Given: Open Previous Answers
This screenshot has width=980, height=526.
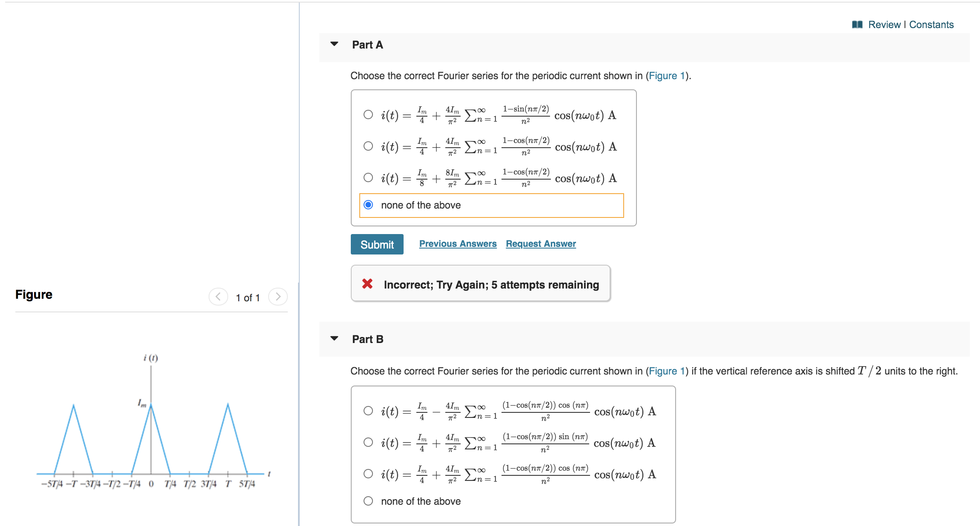Looking at the screenshot, I should 458,243.
